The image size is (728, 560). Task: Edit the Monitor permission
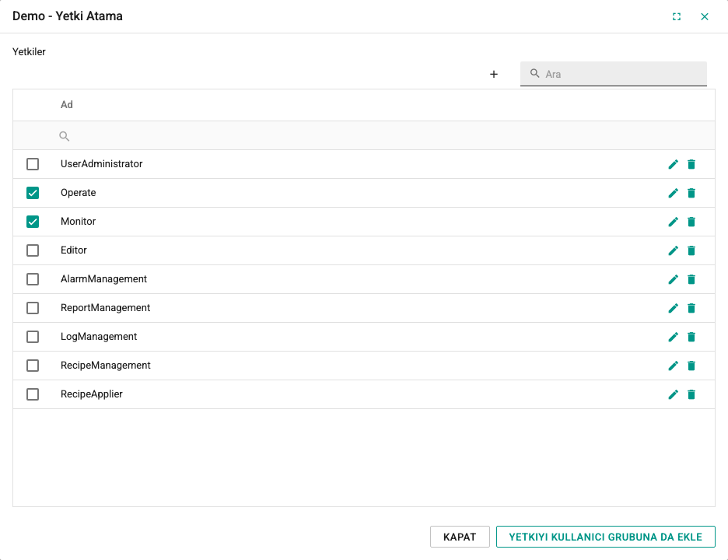pyautogui.click(x=674, y=222)
